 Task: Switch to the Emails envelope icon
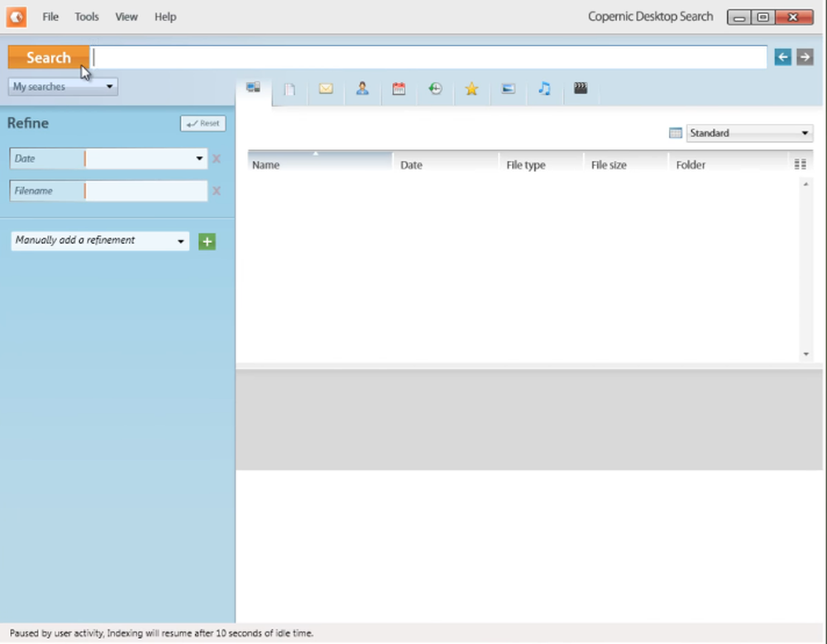[326, 88]
